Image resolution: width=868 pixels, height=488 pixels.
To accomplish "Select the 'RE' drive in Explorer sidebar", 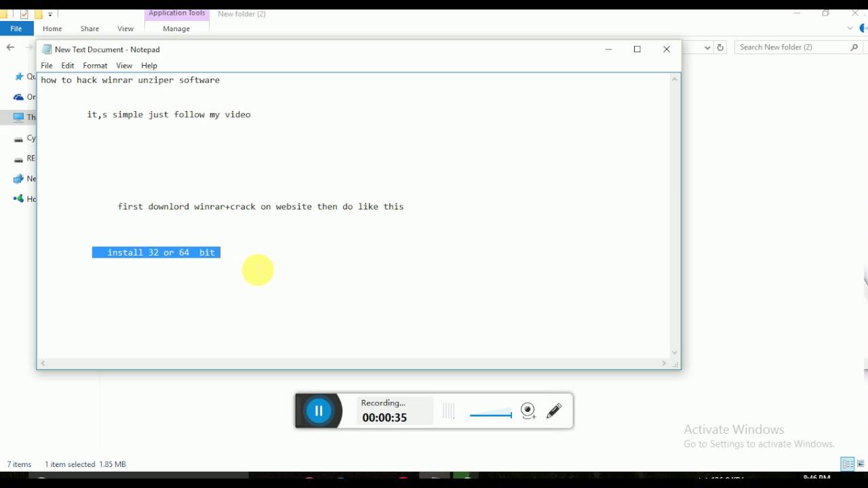I will [25, 159].
